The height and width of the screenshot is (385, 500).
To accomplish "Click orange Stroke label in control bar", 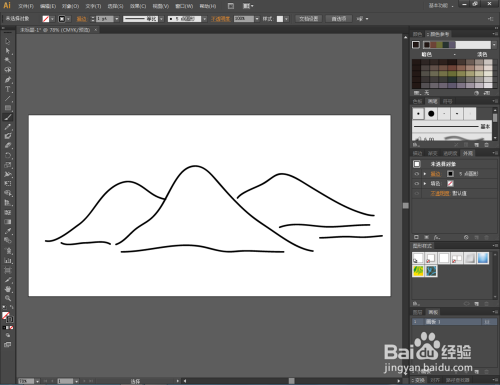I will (82, 19).
